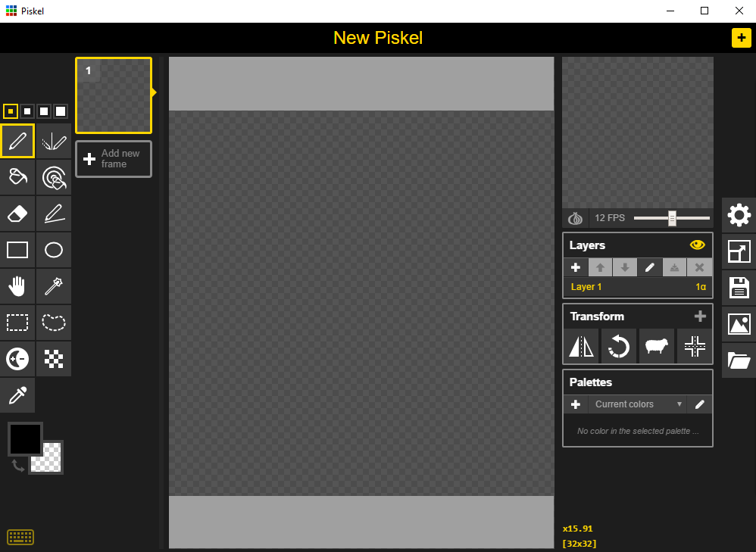Open Current colors palette dropdown
This screenshot has height=552, width=756.
tap(637, 404)
